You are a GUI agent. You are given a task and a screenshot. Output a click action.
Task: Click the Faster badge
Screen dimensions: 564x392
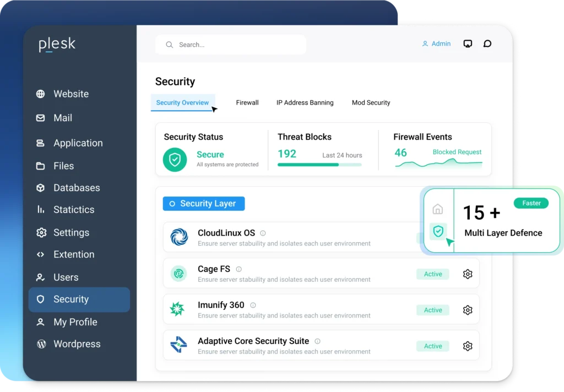point(532,203)
